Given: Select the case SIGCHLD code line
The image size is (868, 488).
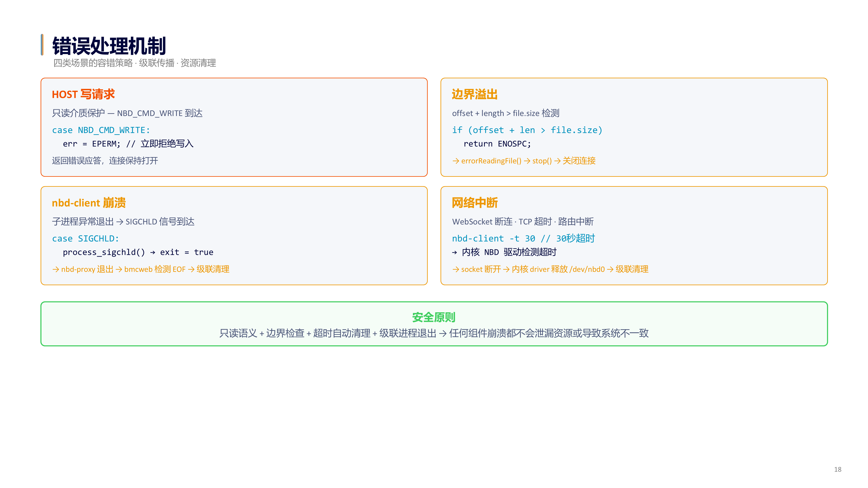Looking at the screenshot, I should (x=85, y=238).
